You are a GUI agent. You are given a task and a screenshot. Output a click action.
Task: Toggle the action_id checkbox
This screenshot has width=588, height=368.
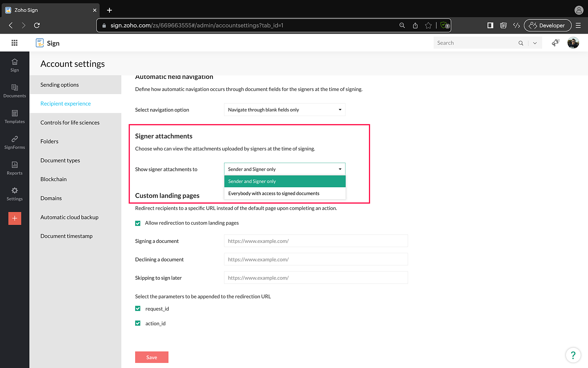pos(138,323)
